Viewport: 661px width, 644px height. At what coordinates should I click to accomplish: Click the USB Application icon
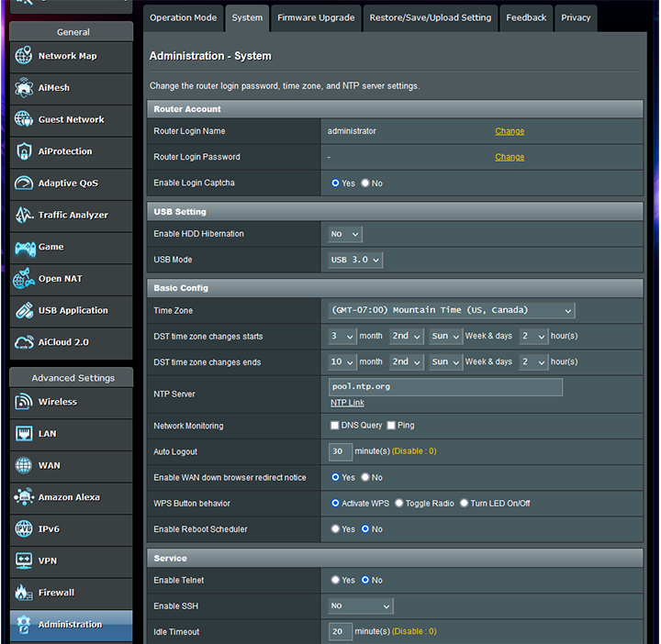[24, 310]
